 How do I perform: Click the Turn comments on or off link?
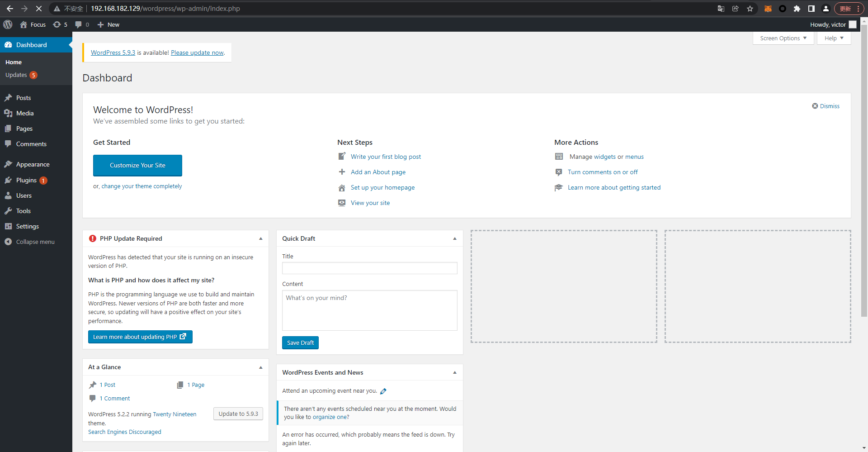(603, 172)
